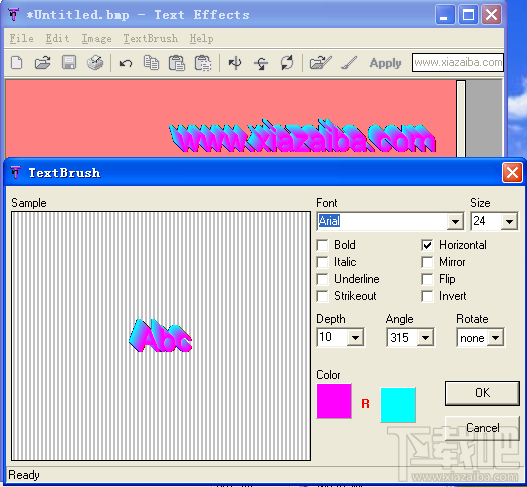Image resolution: width=527 pixels, height=487 pixels.
Task: Enable the Invert checkbox
Action: tap(428, 296)
